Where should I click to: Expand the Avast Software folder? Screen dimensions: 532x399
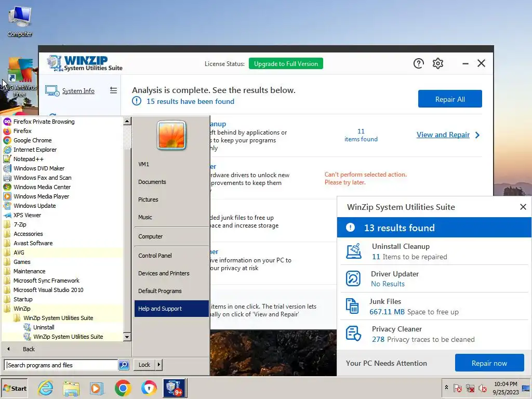(x=33, y=243)
